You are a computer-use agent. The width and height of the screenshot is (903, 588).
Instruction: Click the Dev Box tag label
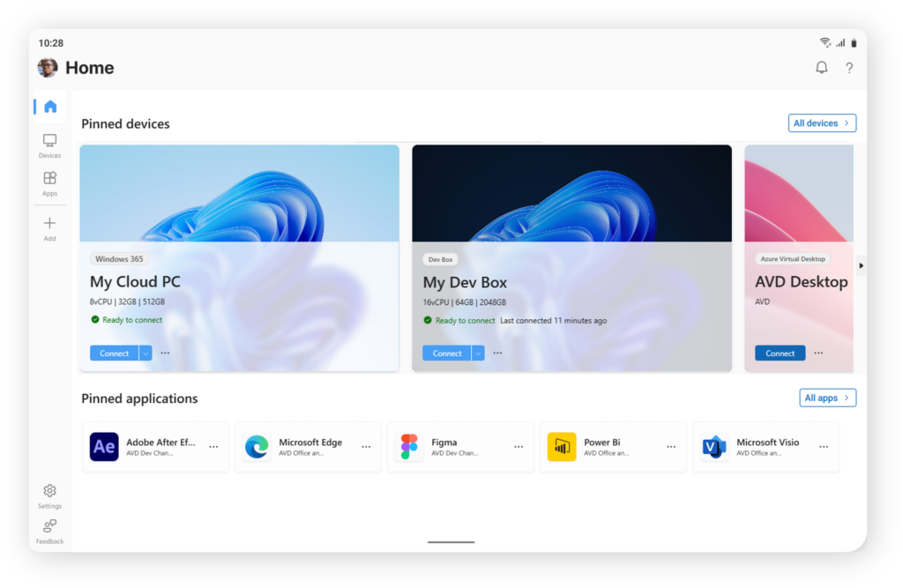point(441,260)
